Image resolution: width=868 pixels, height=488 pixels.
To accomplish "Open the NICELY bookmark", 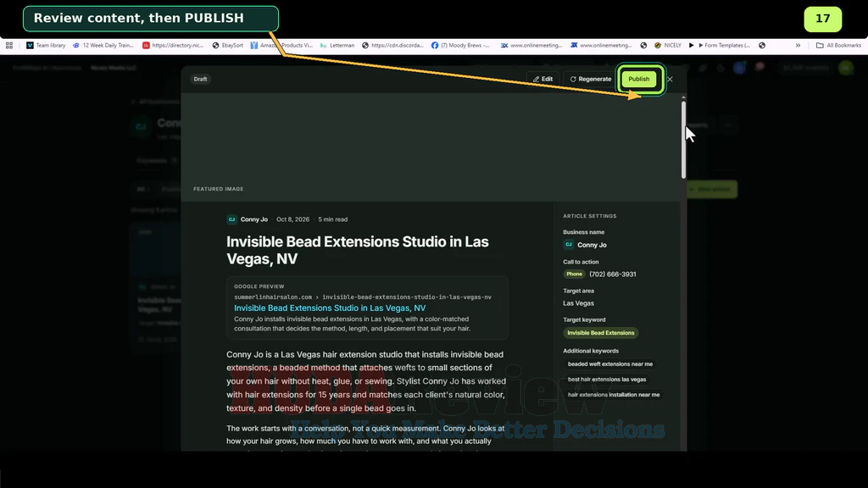I will tap(668, 46).
